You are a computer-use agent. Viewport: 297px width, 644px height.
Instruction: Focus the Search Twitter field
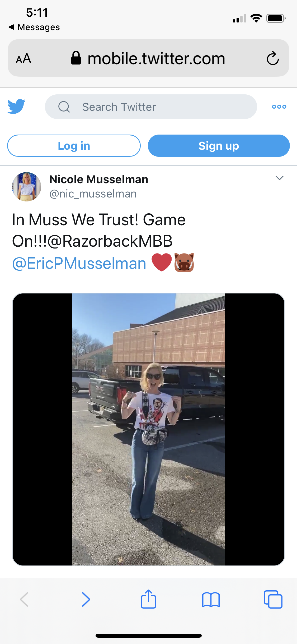click(151, 107)
